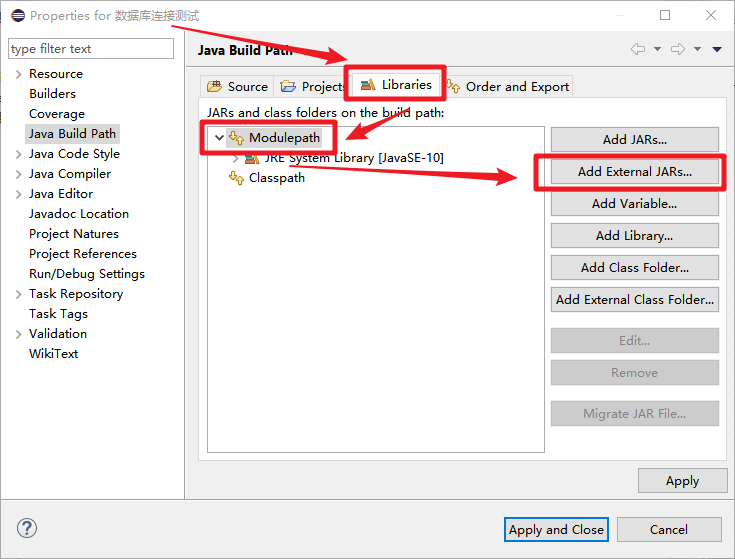This screenshot has width=735, height=559.
Task: Select Java Compiler in sidebar
Action: 70,174
